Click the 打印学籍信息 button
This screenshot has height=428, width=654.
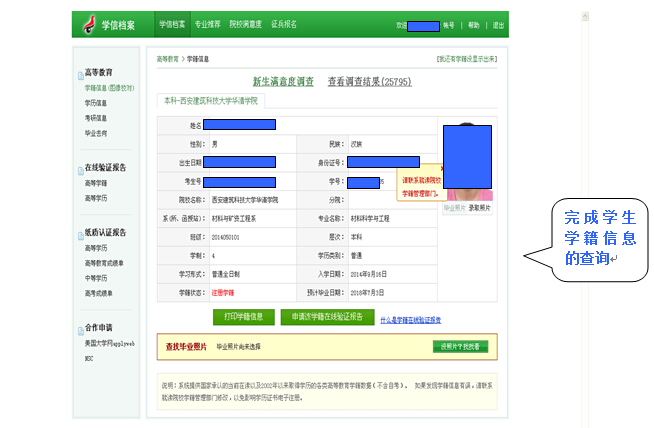point(242,317)
